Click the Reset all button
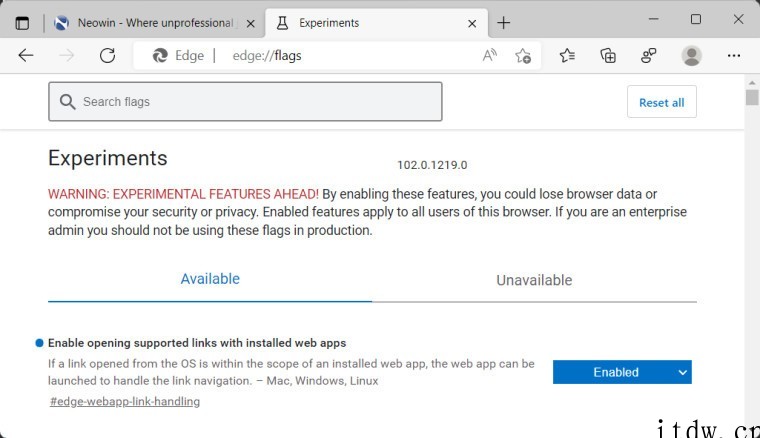The height and width of the screenshot is (438, 760). click(x=662, y=102)
